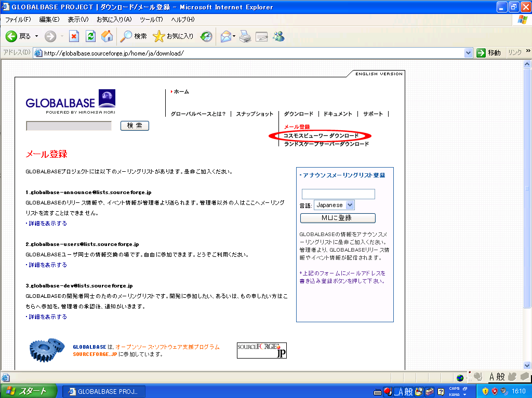The height and width of the screenshot is (398, 532).
Task: Open グローバルベースとは? navigation link
Action: [198, 114]
